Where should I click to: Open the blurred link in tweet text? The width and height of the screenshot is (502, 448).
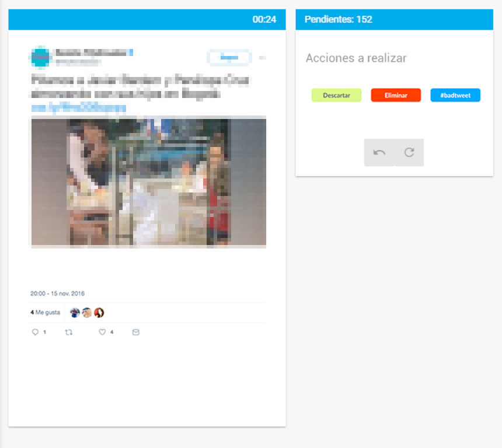click(x=79, y=108)
